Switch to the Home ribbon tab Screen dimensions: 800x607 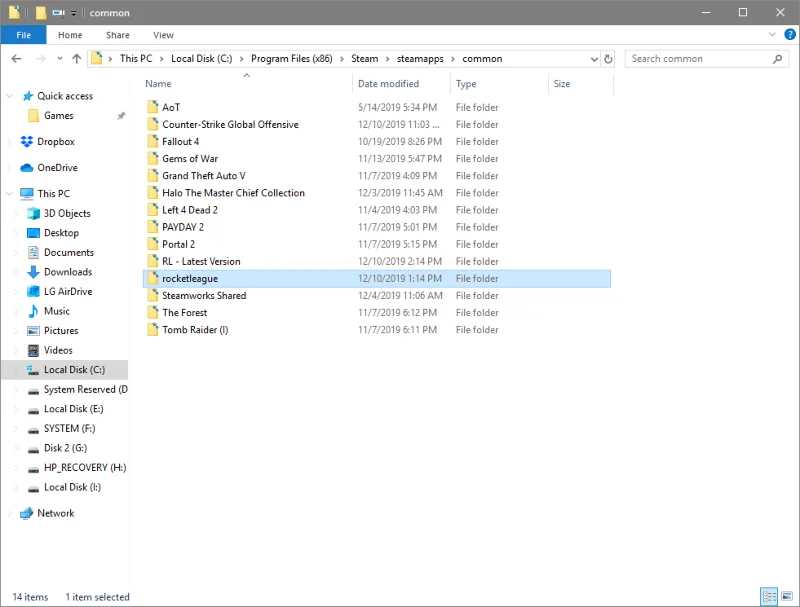[70, 35]
